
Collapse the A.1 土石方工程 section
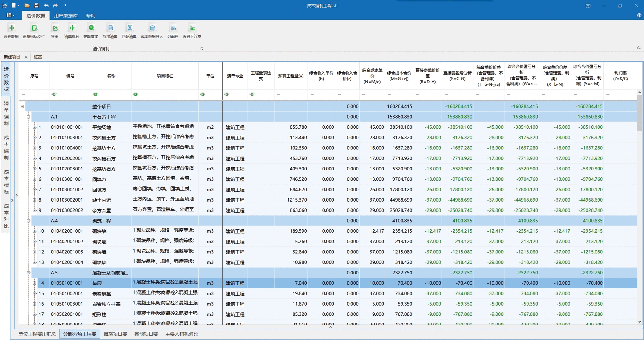(x=28, y=117)
